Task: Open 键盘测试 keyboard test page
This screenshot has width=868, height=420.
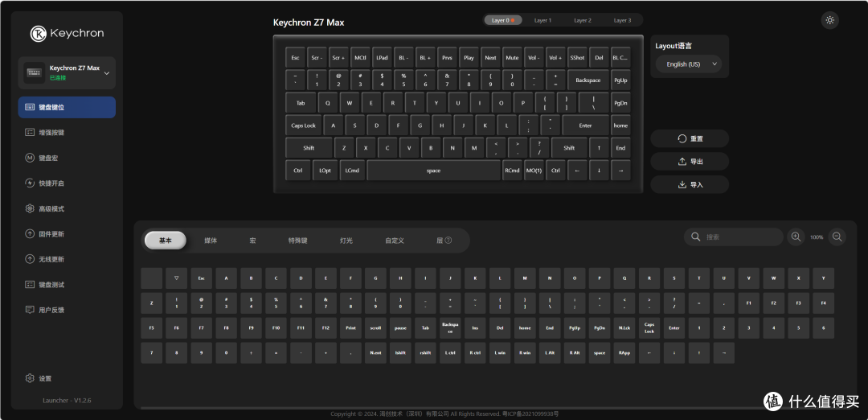Action: (x=67, y=284)
